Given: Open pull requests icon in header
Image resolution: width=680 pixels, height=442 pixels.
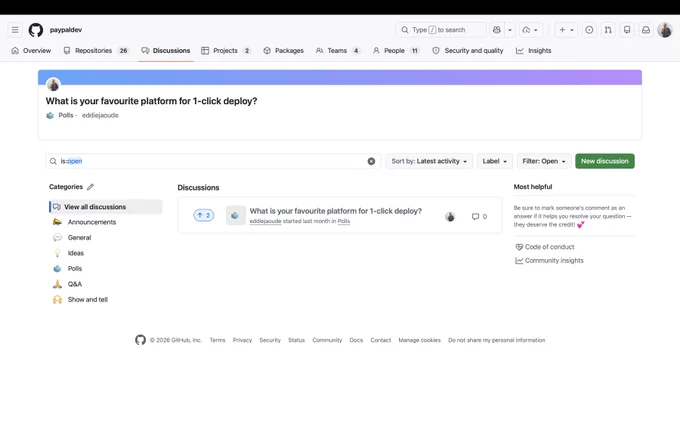Looking at the screenshot, I should tap(608, 30).
